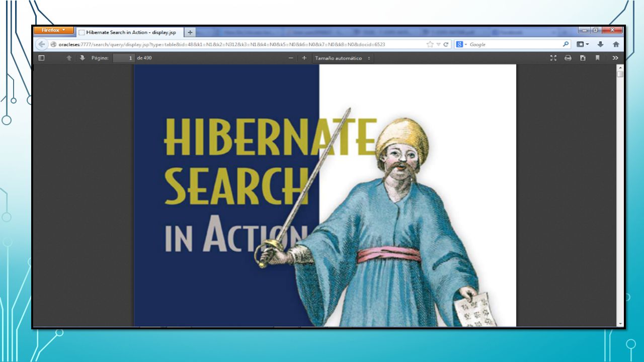Click the vertical scrollbar up arrow
Viewport: 644px width, 362px height.
coord(620,67)
